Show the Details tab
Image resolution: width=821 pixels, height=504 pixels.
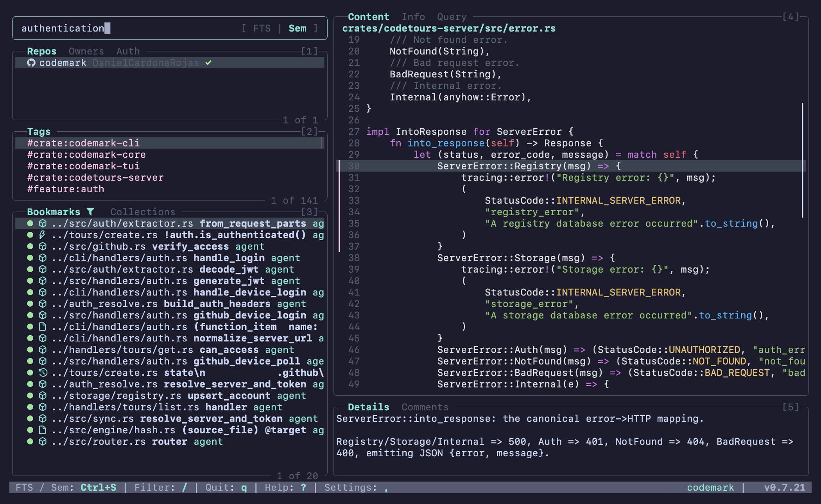pyautogui.click(x=368, y=407)
